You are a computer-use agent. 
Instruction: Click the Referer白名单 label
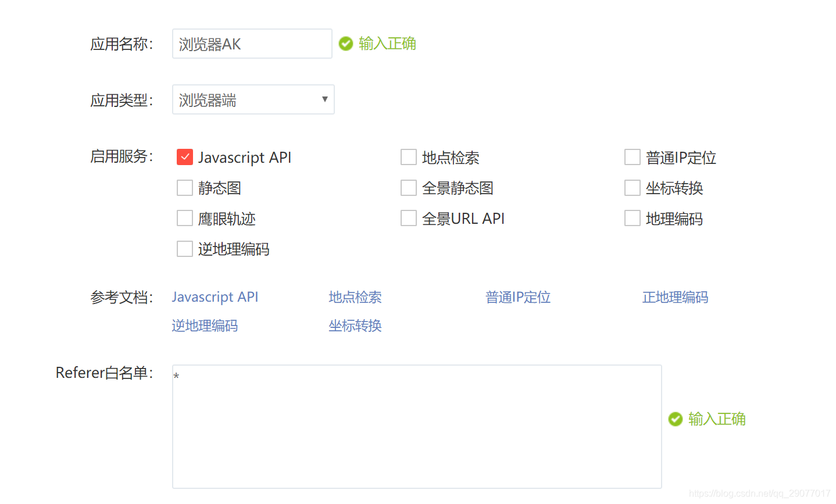click(105, 373)
